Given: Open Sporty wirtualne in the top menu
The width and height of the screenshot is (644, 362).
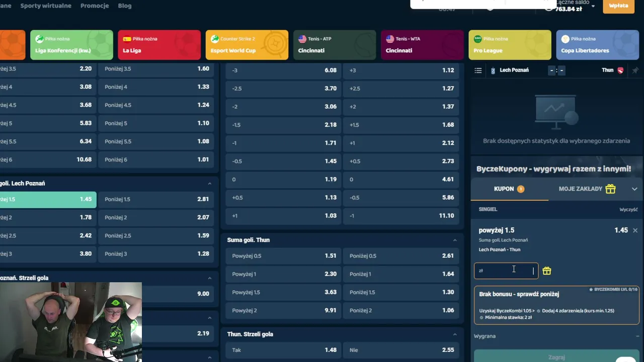Looking at the screenshot, I should (x=46, y=6).
